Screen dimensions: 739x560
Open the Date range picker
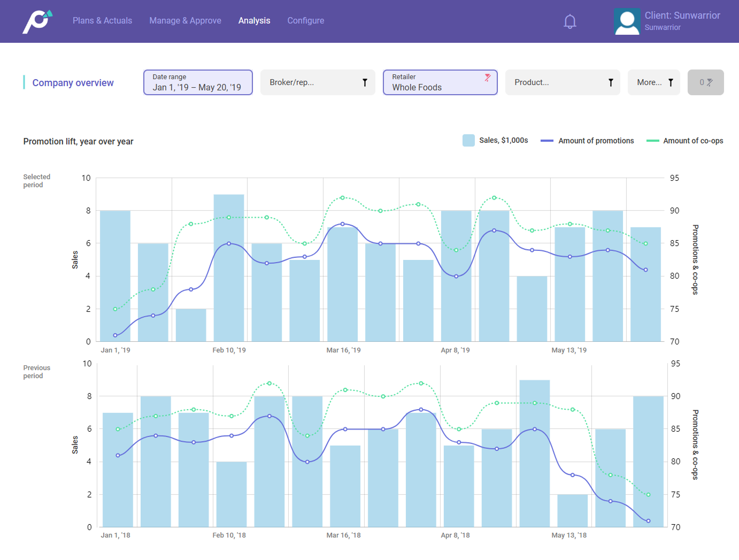198,82
